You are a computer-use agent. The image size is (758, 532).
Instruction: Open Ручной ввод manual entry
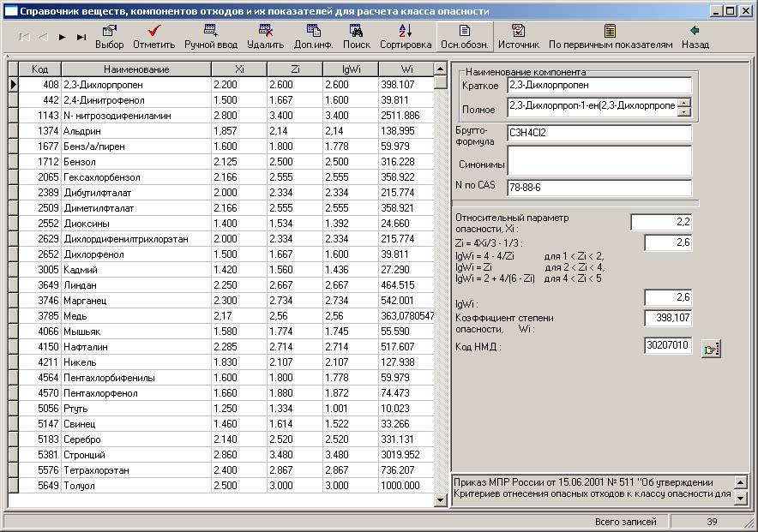tap(210, 36)
